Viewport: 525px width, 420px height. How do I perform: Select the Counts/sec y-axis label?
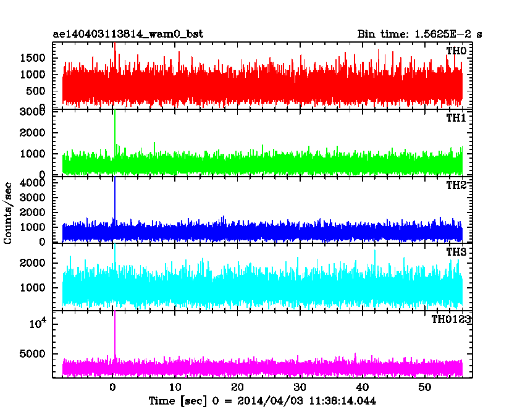click(7, 213)
